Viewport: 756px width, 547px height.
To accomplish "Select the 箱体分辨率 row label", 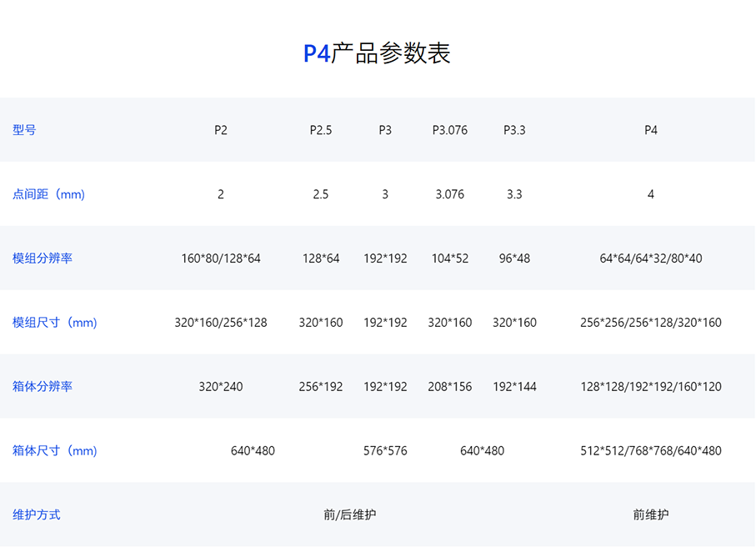I will [43, 387].
